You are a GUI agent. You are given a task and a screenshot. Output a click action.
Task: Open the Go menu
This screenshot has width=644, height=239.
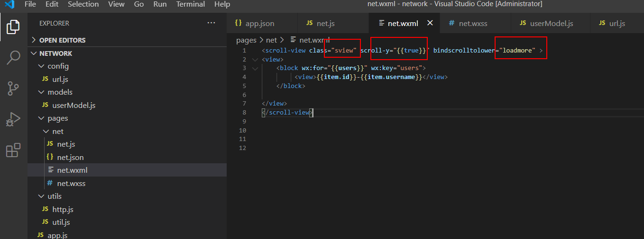[139, 4]
